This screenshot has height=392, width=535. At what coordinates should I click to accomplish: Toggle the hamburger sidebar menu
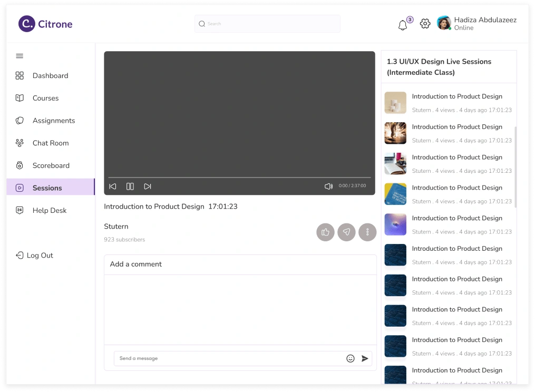coord(20,56)
